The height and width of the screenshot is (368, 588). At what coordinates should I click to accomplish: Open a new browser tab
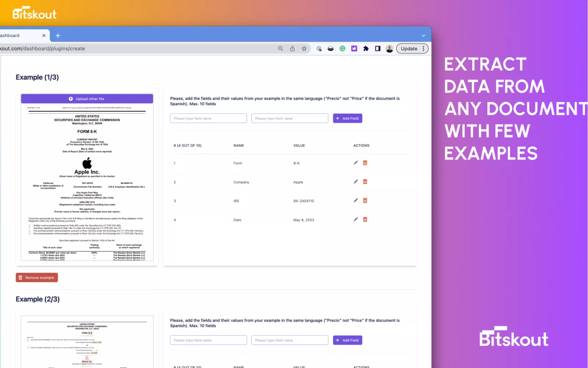point(58,36)
